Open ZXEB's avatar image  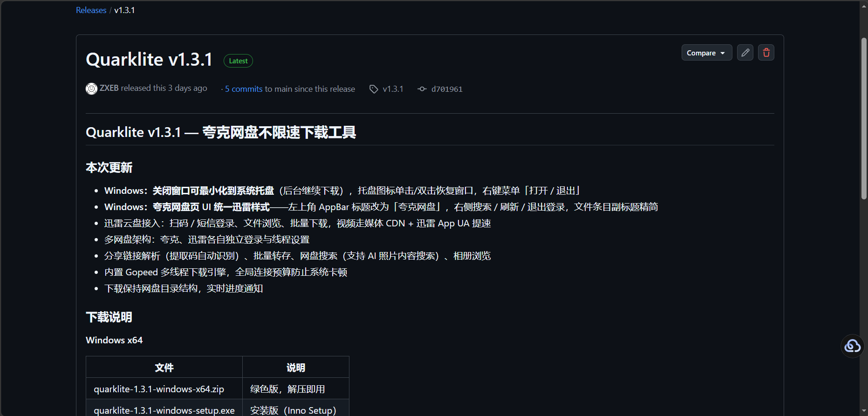point(91,89)
